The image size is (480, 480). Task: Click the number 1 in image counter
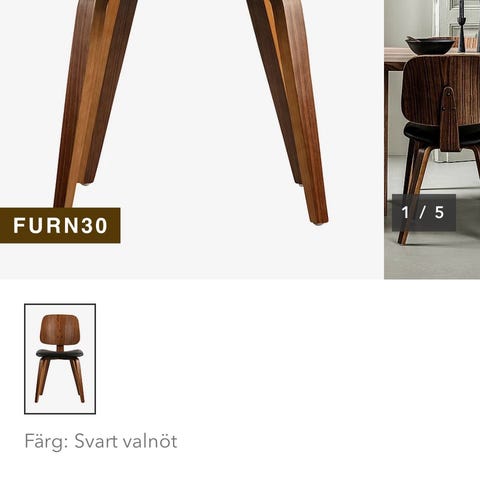pos(405,212)
